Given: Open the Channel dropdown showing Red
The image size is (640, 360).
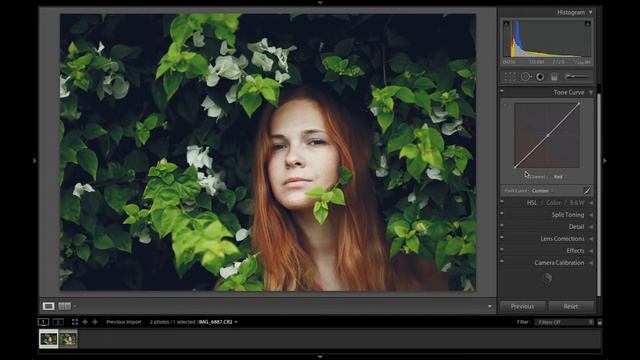Looking at the screenshot, I should (x=560, y=177).
